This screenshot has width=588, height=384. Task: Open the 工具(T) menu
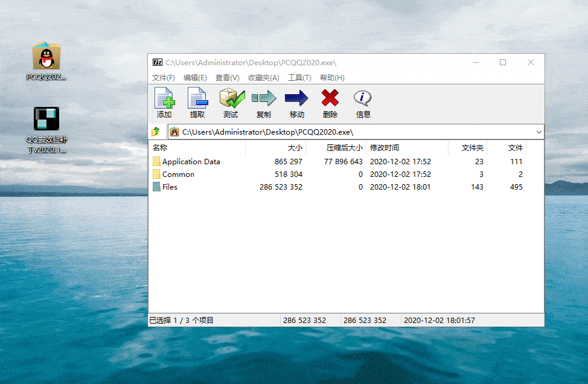point(299,78)
